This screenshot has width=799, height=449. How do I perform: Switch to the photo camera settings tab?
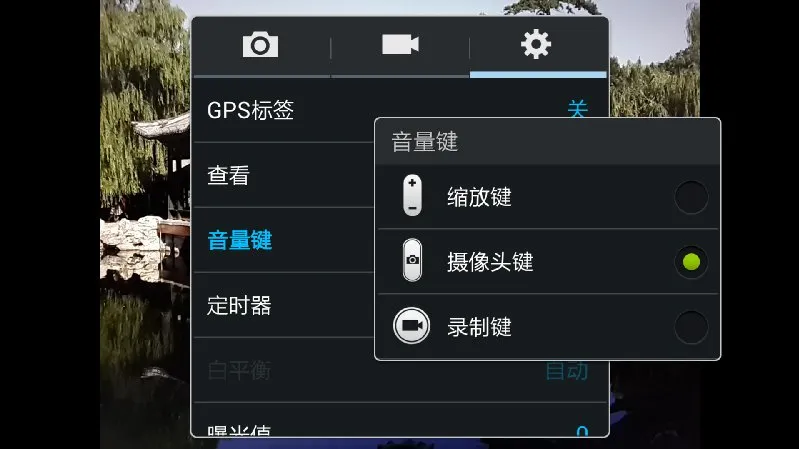click(x=260, y=45)
